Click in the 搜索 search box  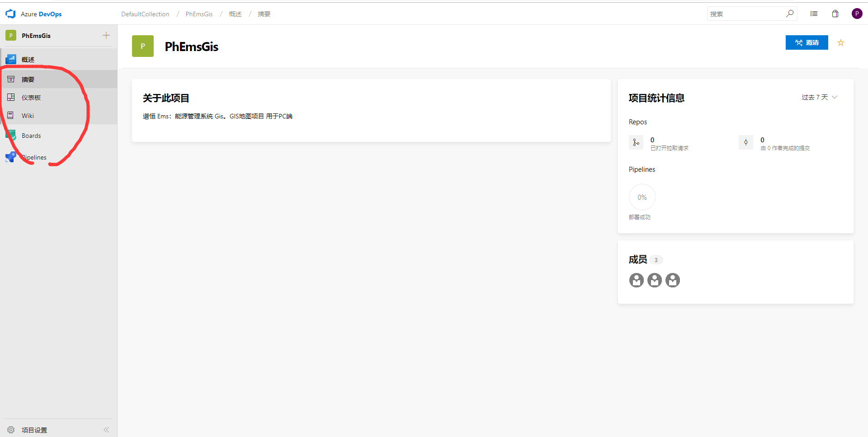746,14
